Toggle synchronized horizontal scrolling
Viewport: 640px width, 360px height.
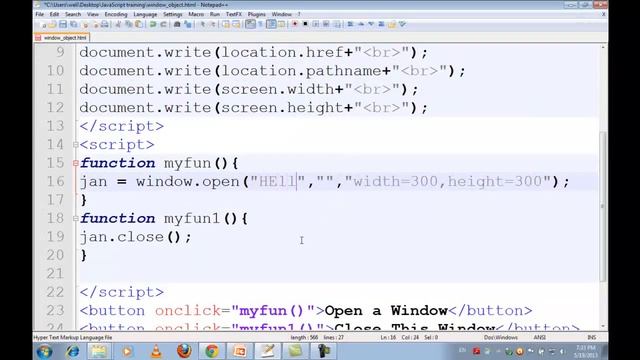[236, 24]
